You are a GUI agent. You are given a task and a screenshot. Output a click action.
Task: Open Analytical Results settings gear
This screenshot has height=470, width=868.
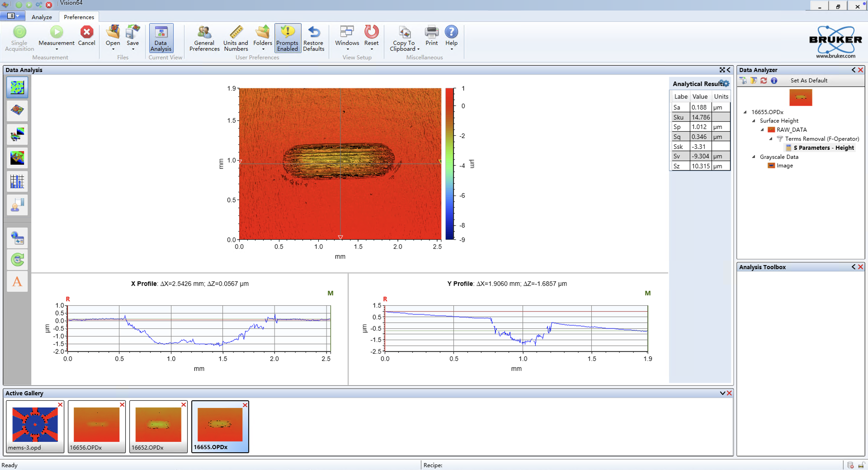(725, 83)
